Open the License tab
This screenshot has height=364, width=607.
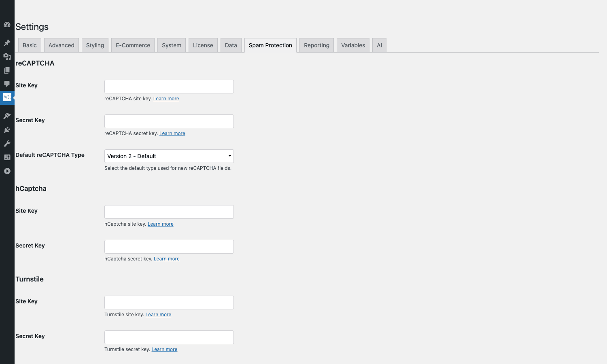[203, 45]
